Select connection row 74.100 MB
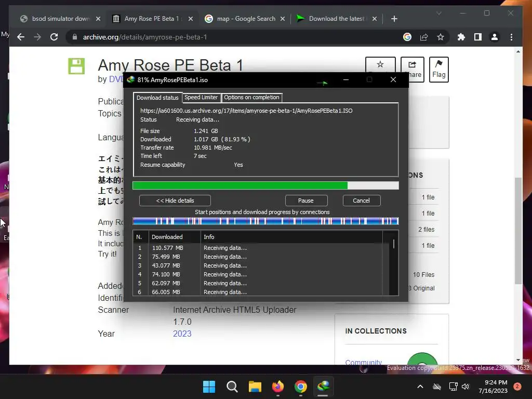 coord(258,274)
